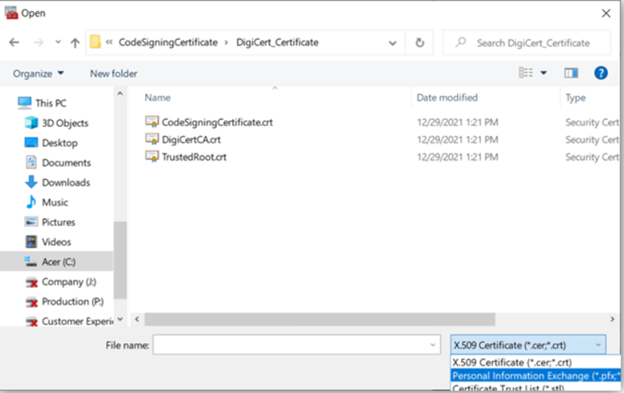
Task: Open the file type filter combo box
Action: coord(528,345)
